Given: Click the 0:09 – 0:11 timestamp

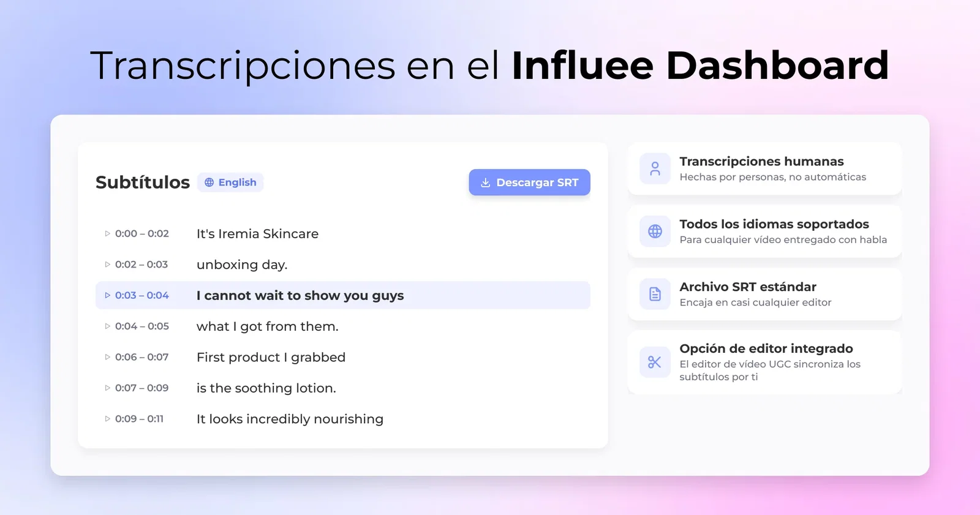Looking at the screenshot, I should pyautogui.click(x=139, y=419).
